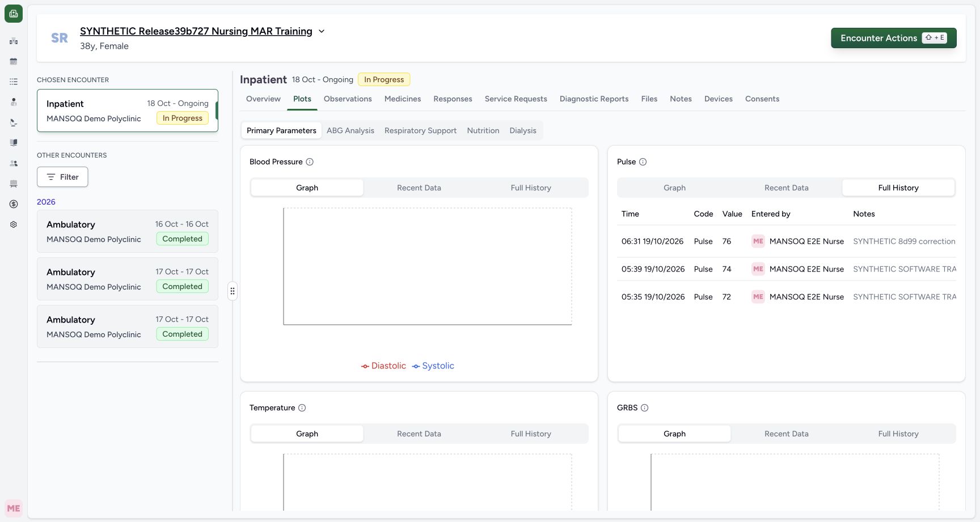Click the Filter button for other encounters
Screen dimensions: 980x522
coord(62,177)
